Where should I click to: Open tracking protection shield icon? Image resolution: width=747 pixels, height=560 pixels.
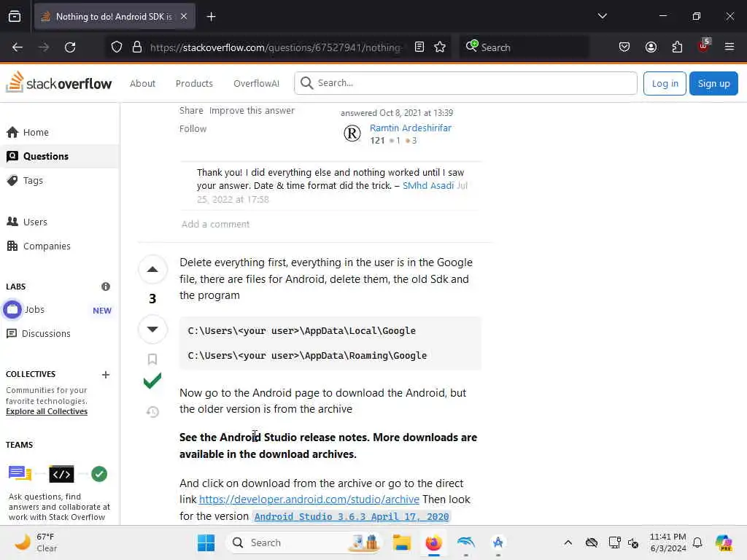117,47
